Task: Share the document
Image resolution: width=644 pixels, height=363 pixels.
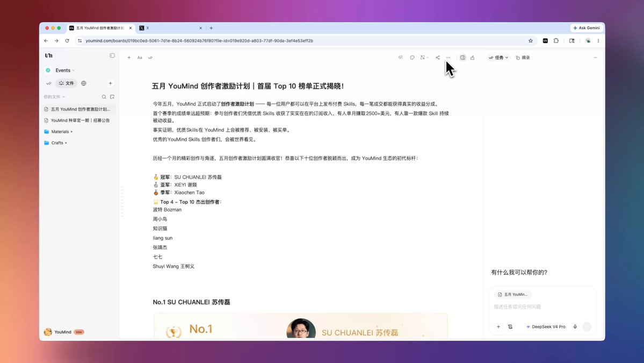Action: (x=437, y=58)
